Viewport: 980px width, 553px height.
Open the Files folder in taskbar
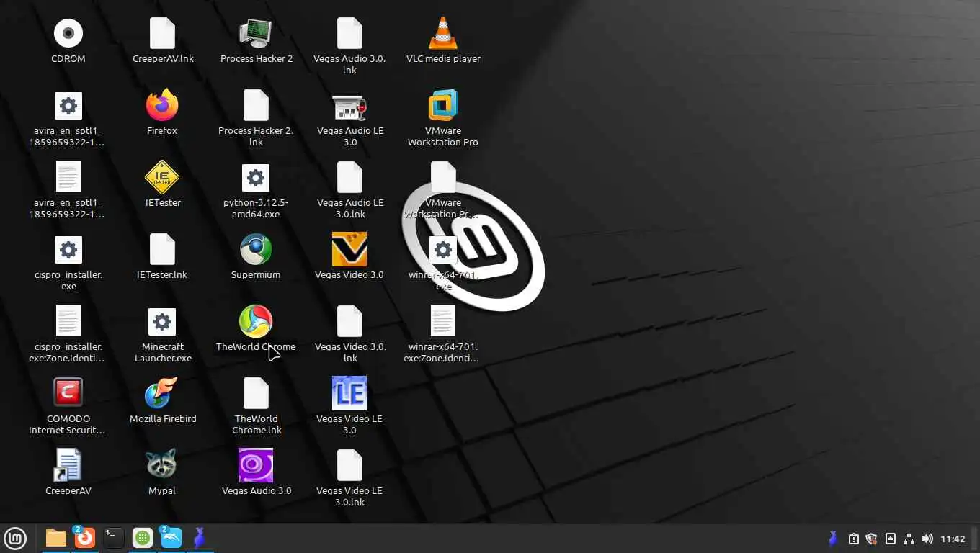(55, 538)
